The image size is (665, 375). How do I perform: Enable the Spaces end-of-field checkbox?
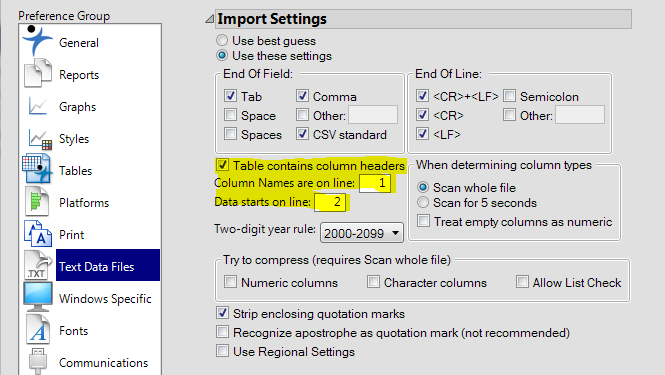click(230, 134)
